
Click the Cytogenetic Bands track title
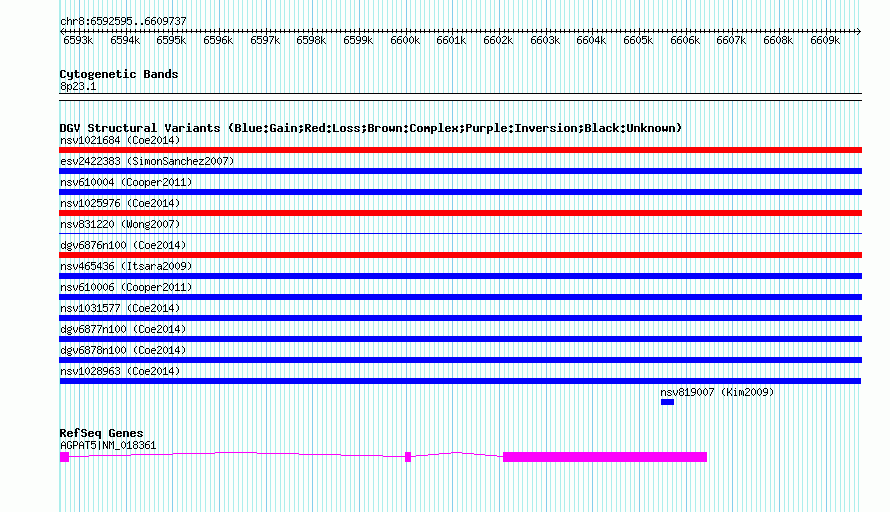[119, 74]
